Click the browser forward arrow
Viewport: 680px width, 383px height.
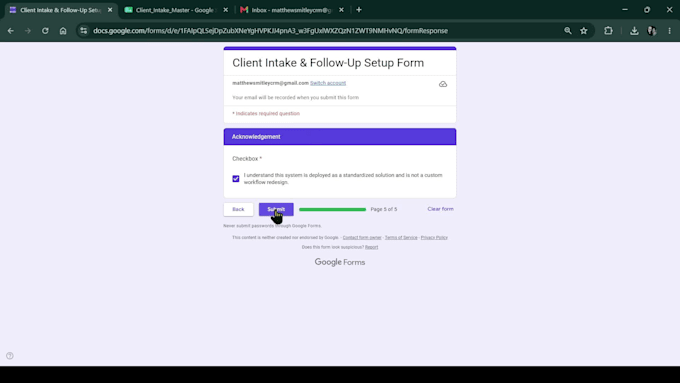[x=28, y=31]
